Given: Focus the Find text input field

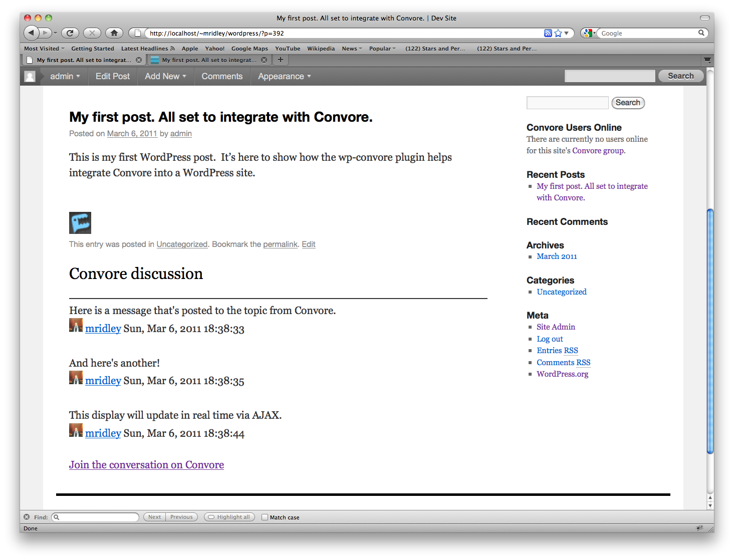Looking at the screenshot, I should pyautogui.click(x=95, y=517).
